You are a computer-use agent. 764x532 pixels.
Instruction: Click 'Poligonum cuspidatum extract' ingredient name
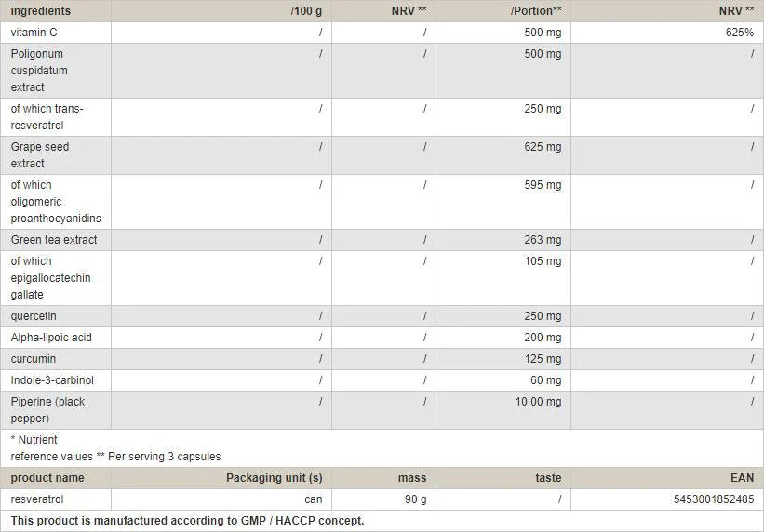tap(39, 71)
